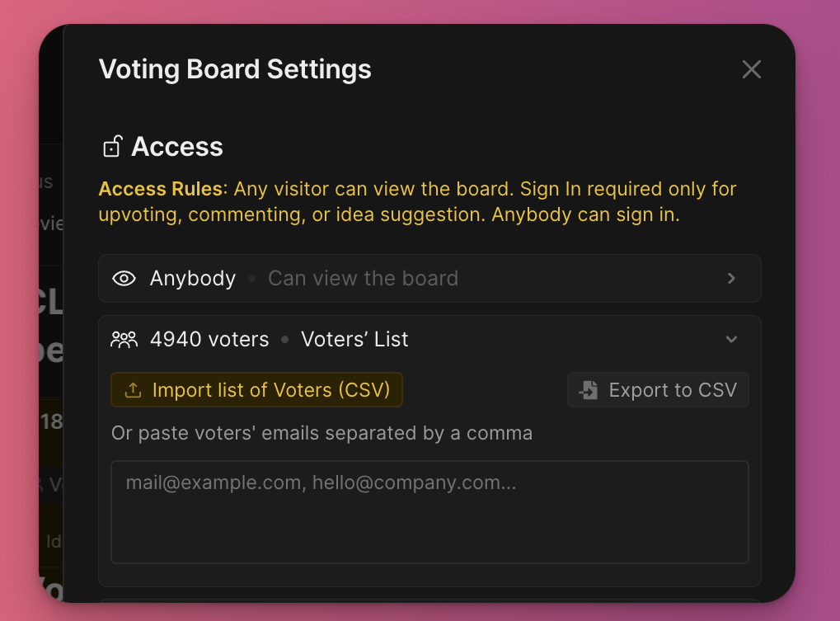Image resolution: width=840 pixels, height=621 pixels.
Task: Click the eye icon beside Anybody
Action: pos(124,279)
